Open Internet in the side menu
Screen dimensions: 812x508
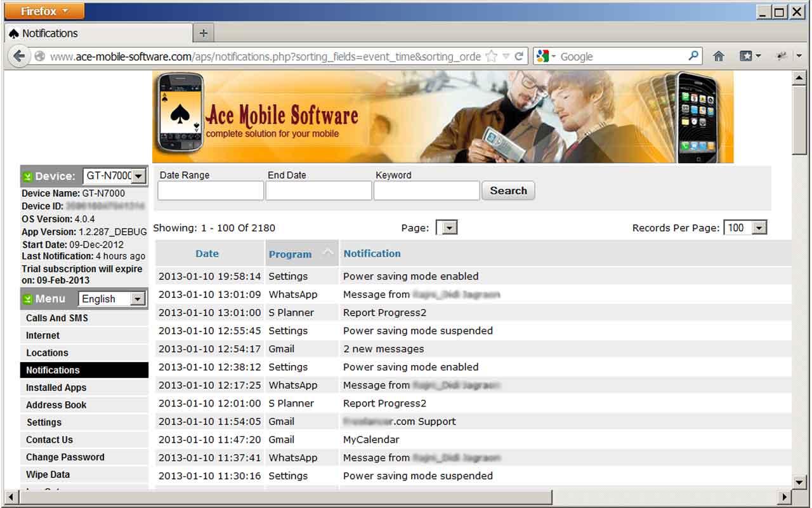pos(84,335)
